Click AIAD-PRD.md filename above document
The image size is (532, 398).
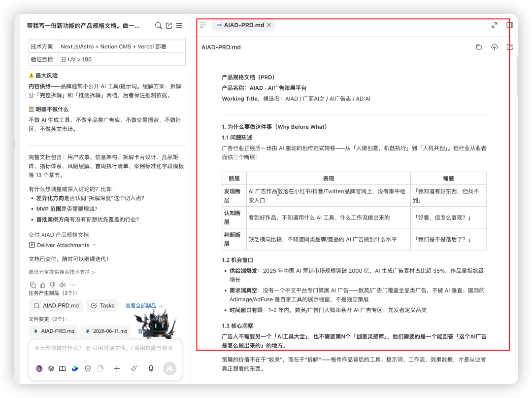coord(221,47)
